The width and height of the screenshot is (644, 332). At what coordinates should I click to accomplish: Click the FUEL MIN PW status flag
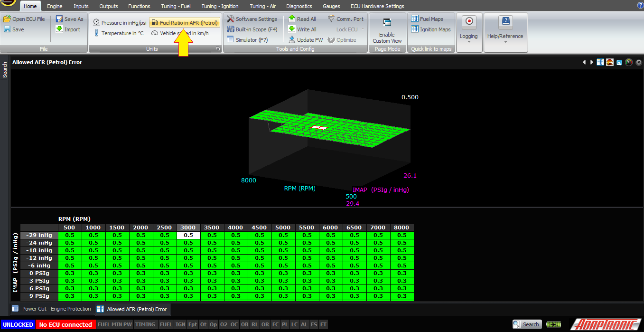click(115, 324)
